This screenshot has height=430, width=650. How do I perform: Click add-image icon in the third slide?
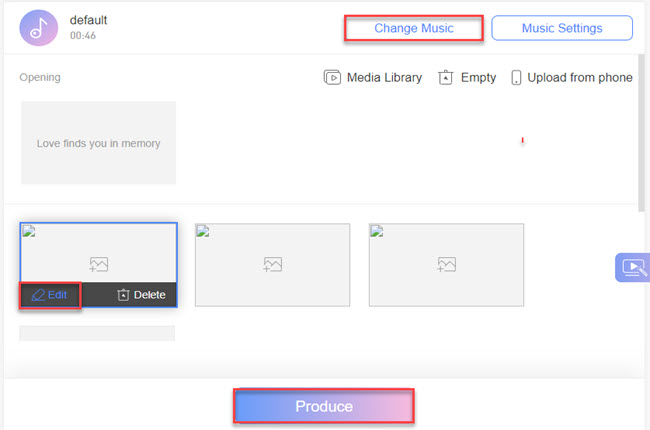[446, 265]
